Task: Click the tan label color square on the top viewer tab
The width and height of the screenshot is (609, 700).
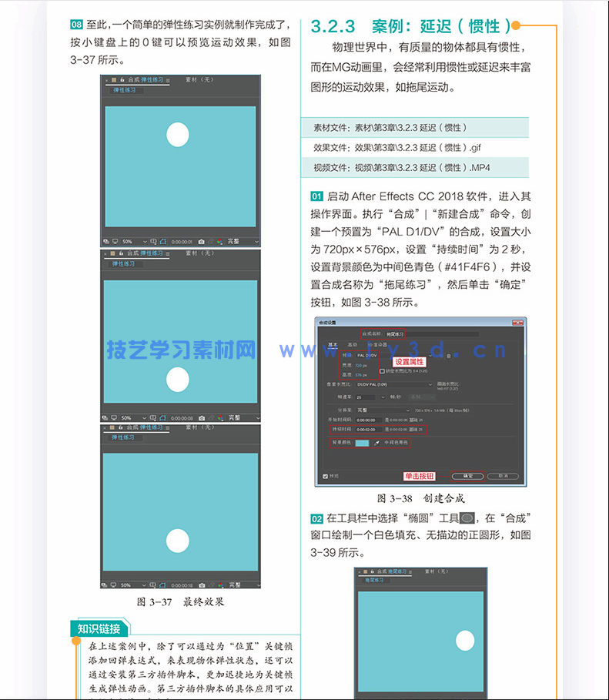Action: 113,80
